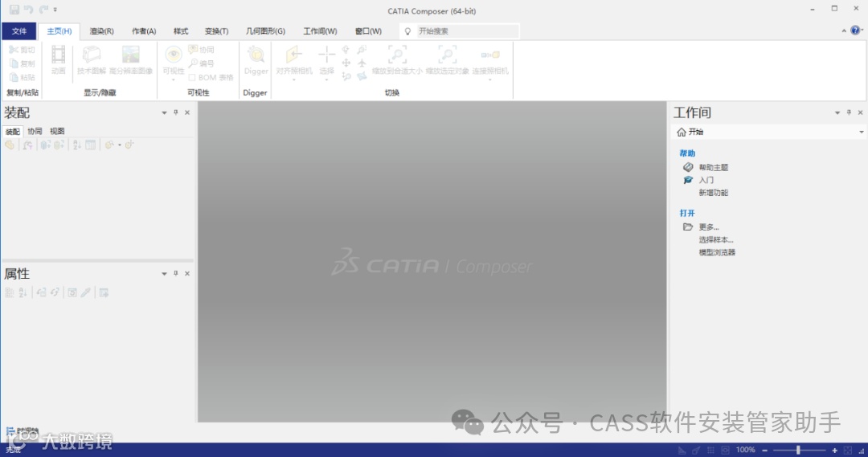Open the quick access toolbar customize arrow
The height and width of the screenshot is (457, 868).
(55, 10)
